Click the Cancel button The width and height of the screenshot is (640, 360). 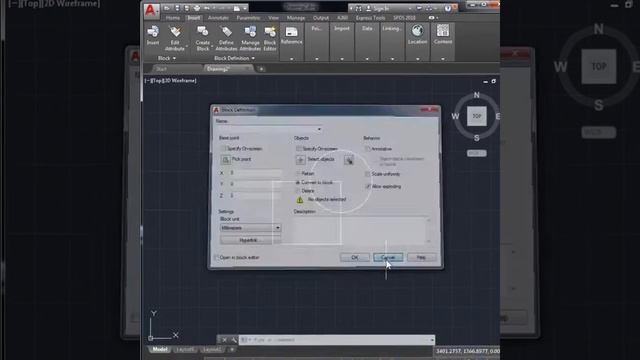coord(388,258)
